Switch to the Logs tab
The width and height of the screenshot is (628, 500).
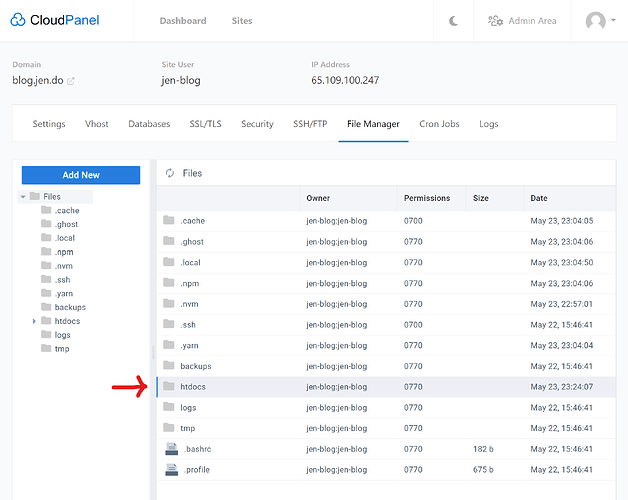click(x=489, y=124)
